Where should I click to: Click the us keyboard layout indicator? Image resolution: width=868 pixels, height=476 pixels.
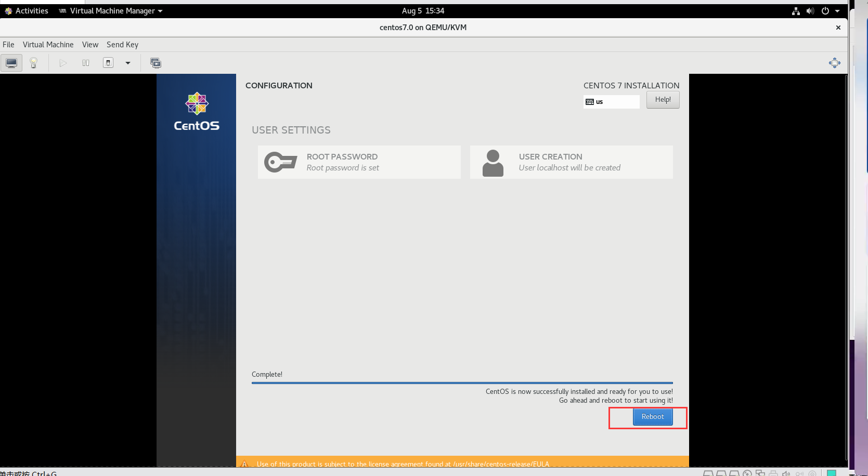[612, 102]
